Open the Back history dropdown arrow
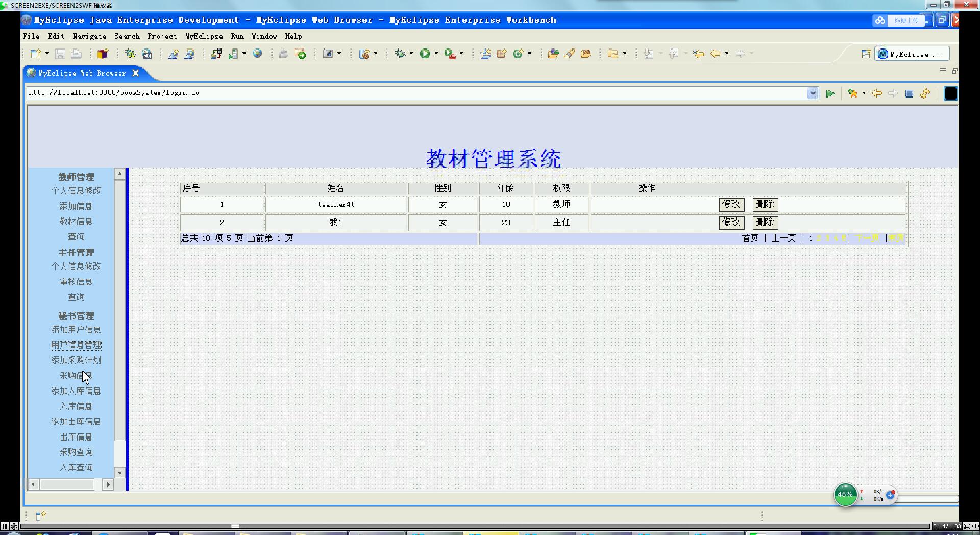This screenshot has width=980, height=535. (726, 53)
